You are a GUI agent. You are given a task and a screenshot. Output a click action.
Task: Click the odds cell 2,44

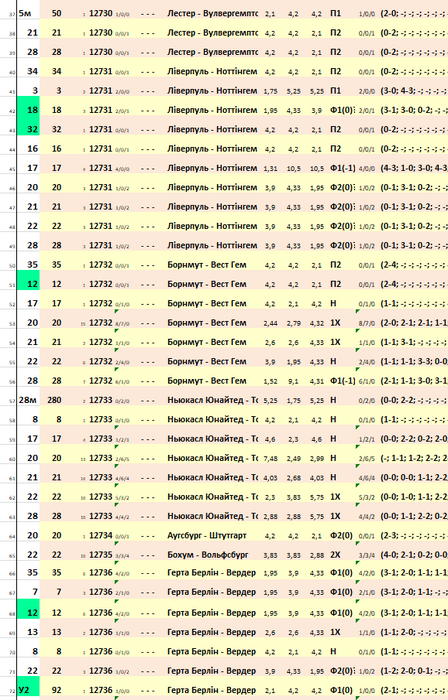270,323
